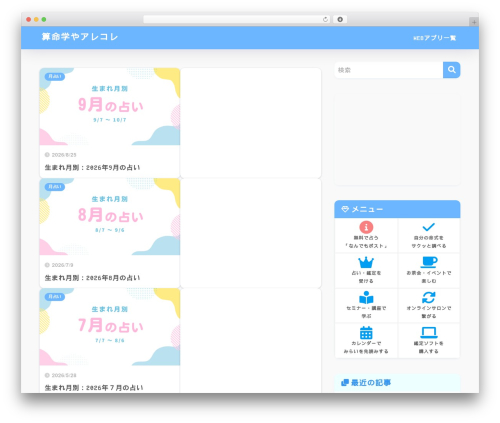Image resolution: width=500 pixels, height=423 pixels.
Task: Click the round button beside the address bar
Action: coord(340,19)
